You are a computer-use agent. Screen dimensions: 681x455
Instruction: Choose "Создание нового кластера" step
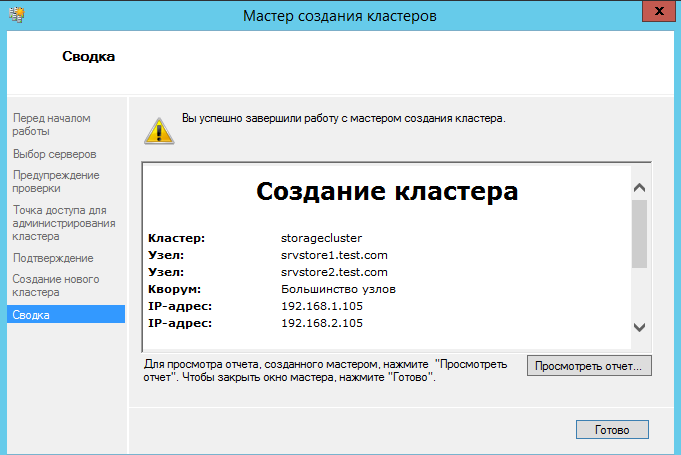(x=56, y=285)
